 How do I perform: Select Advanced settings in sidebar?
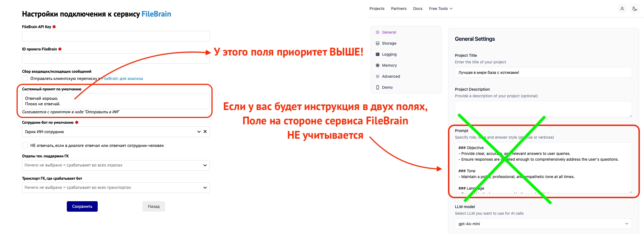coord(391,76)
